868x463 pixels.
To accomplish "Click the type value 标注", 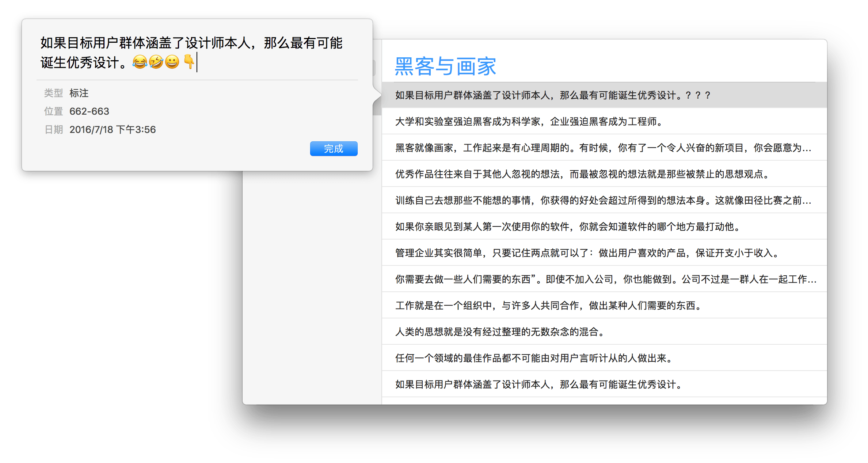I will (79, 93).
